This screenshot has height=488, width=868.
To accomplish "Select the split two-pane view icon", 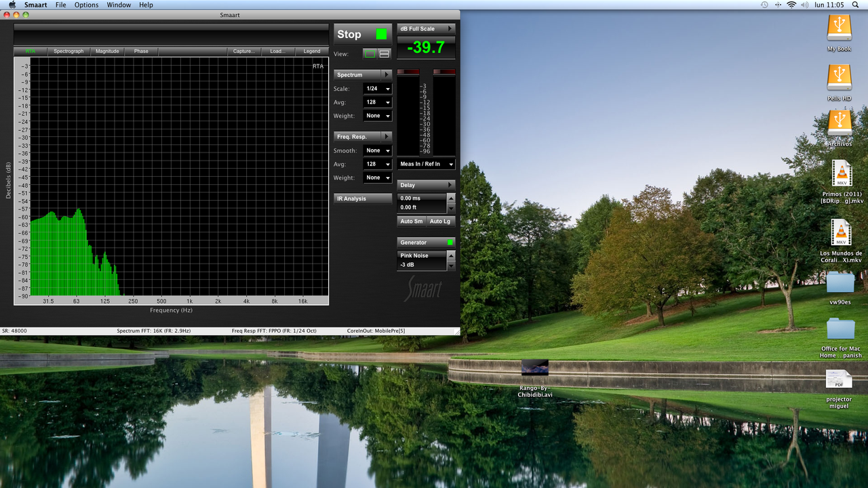I will tap(384, 54).
